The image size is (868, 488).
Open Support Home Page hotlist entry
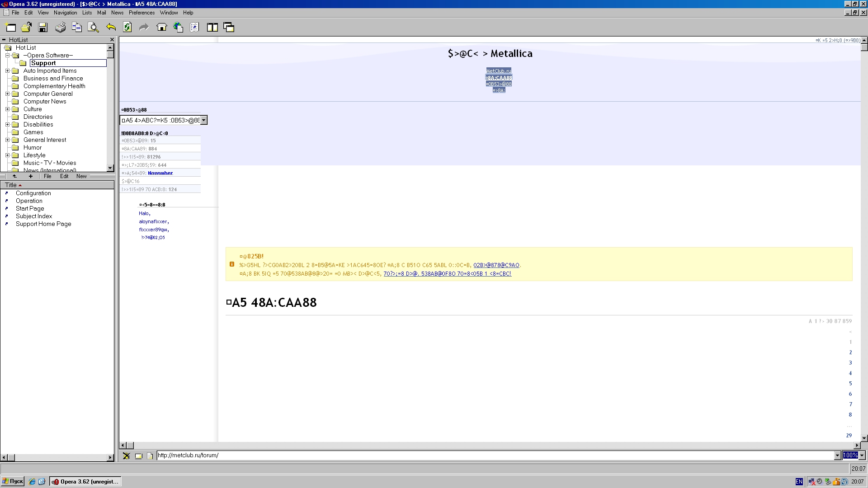point(43,224)
